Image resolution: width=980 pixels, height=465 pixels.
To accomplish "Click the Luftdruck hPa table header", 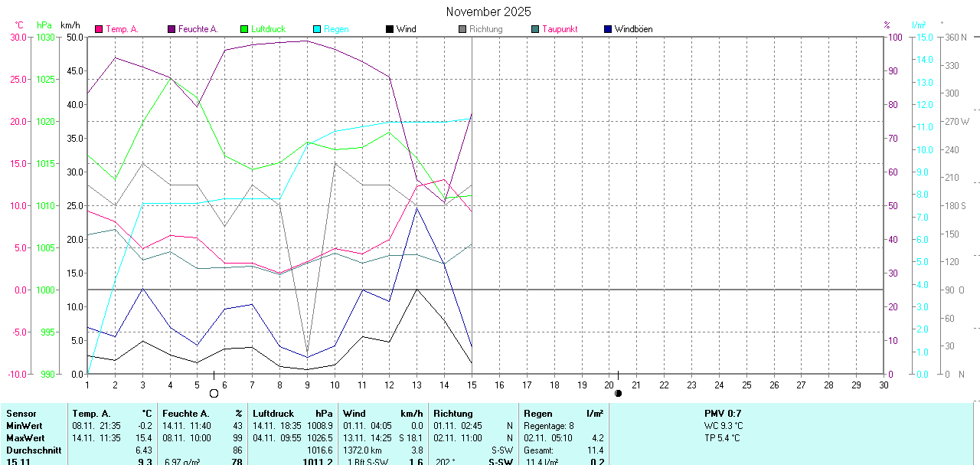I will (x=293, y=414).
